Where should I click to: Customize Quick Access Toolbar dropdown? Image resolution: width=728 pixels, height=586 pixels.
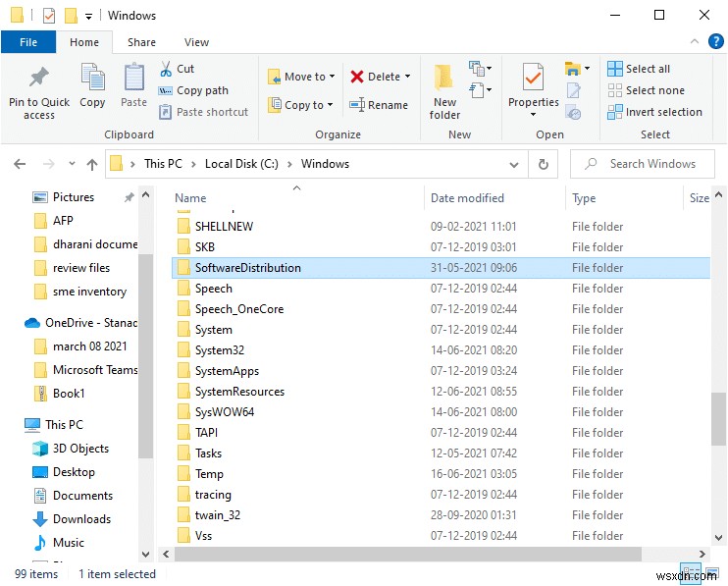tap(88, 17)
